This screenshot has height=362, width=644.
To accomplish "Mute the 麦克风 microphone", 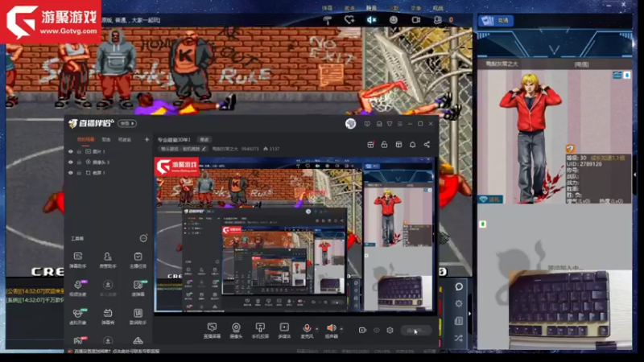I will tap(307, 331).
